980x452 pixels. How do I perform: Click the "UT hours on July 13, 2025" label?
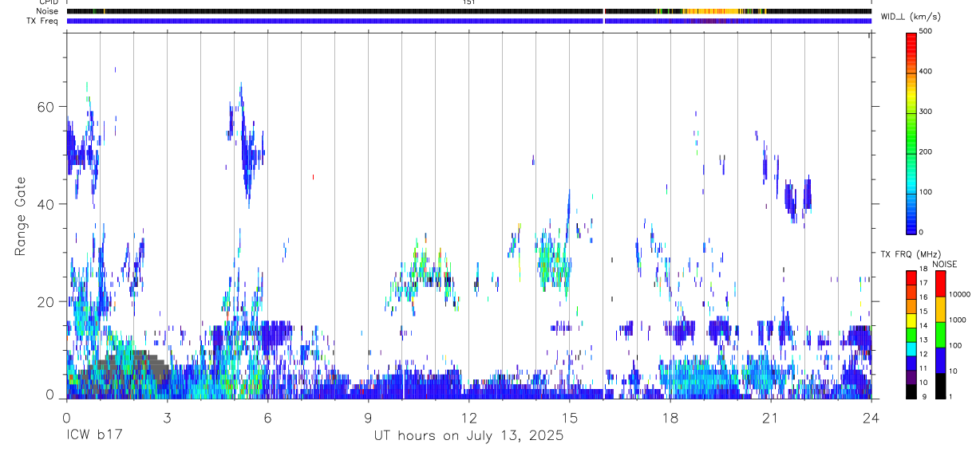tap(468, 436)
